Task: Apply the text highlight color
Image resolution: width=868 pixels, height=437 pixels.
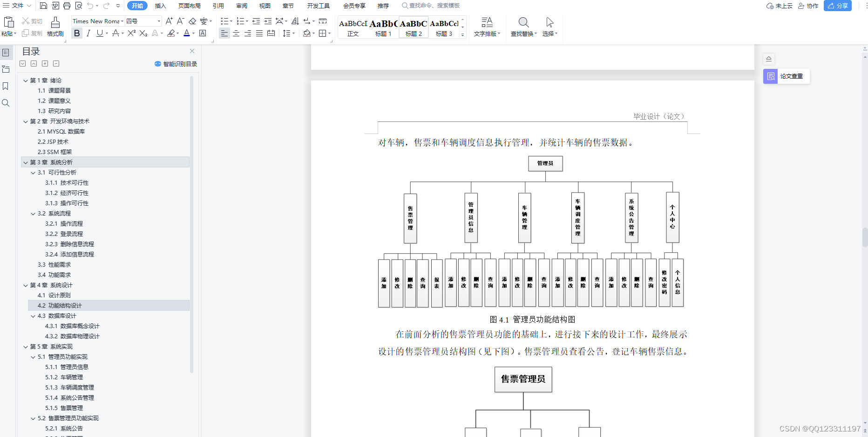Action: click(171, 33)
